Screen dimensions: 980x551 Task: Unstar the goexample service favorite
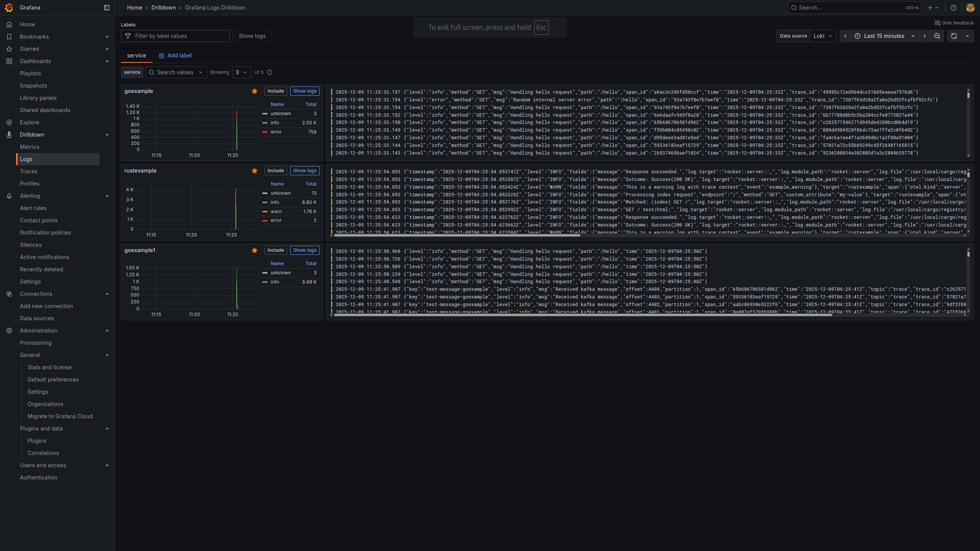(x=255, y=91)
